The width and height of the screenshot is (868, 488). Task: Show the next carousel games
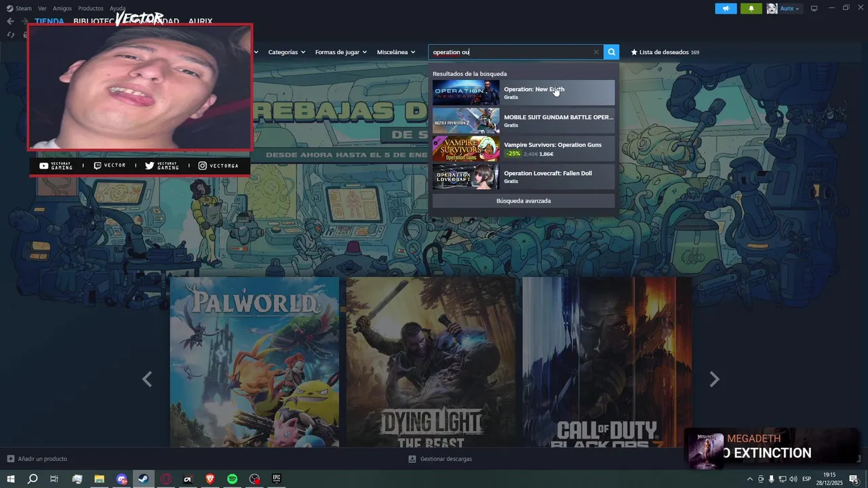point(714,380)
